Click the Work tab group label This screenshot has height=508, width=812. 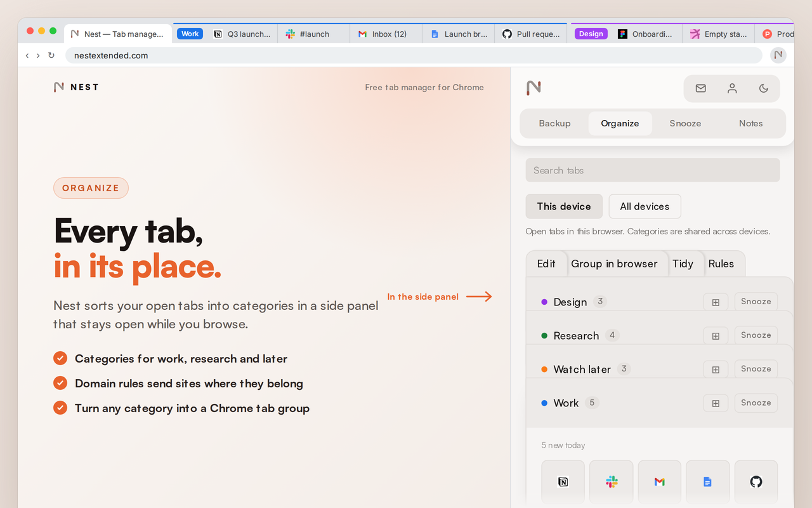(190, 34)
